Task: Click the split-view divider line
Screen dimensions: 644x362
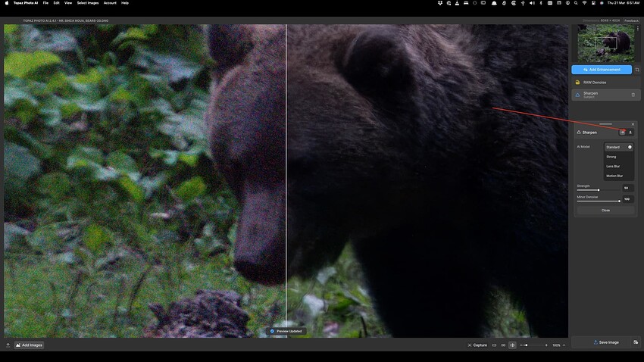Action: tap(286, 180)
